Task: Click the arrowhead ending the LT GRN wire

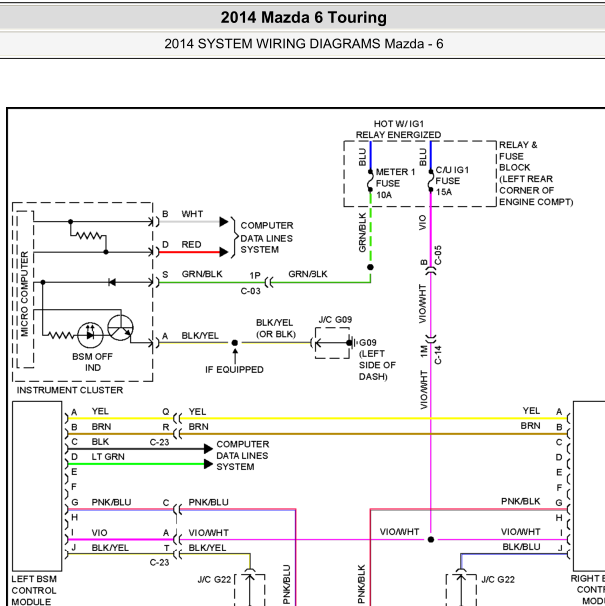Action: (x=208, y=464)
